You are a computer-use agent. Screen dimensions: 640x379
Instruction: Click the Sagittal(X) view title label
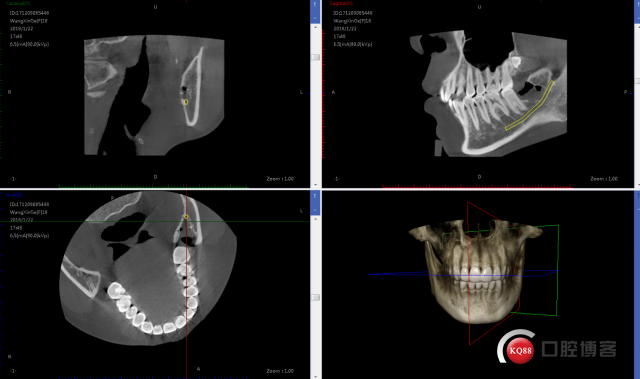point(341,3)
